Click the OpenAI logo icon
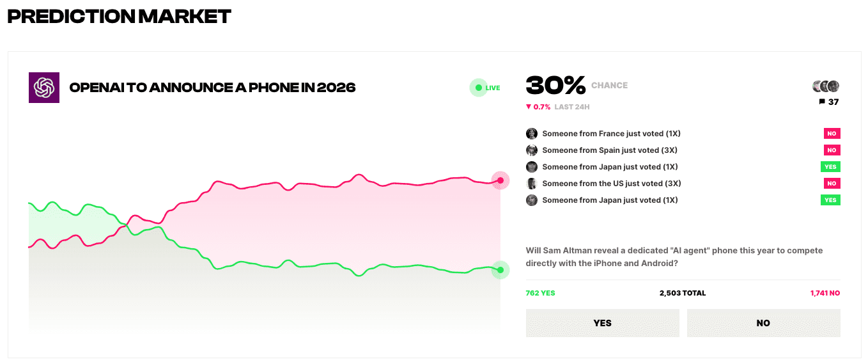Screen dimensions: 868x364 pos(44,88)
